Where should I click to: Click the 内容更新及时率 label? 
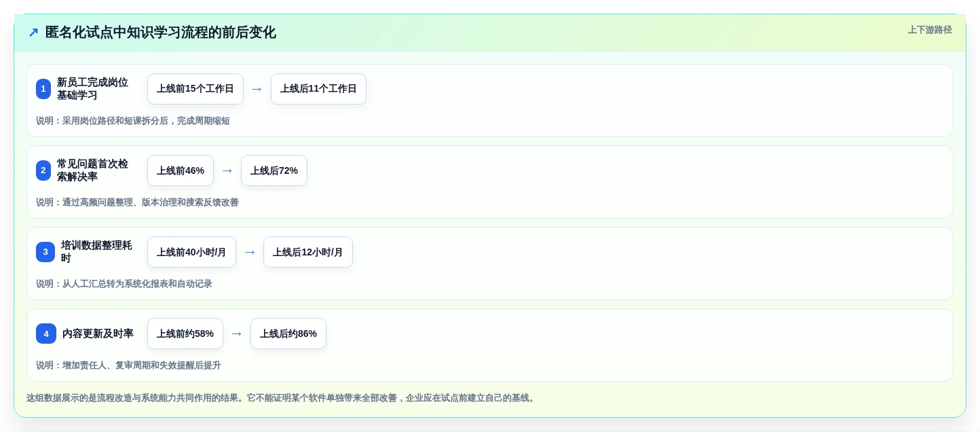pos(98,334)
